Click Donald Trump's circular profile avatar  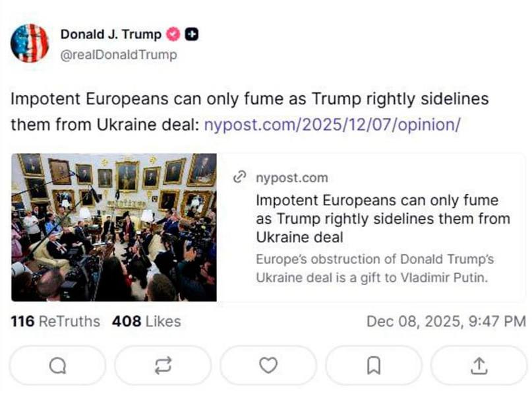30,43
